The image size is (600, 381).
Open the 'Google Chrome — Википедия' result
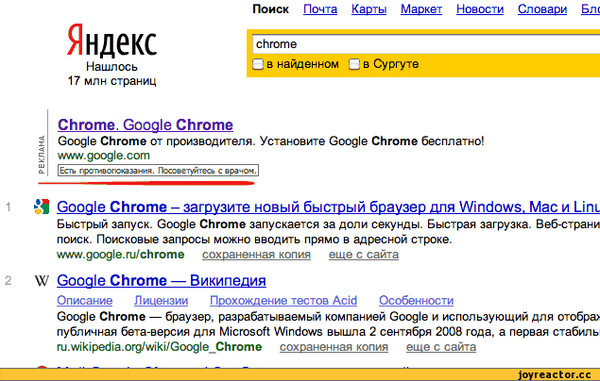161,281
